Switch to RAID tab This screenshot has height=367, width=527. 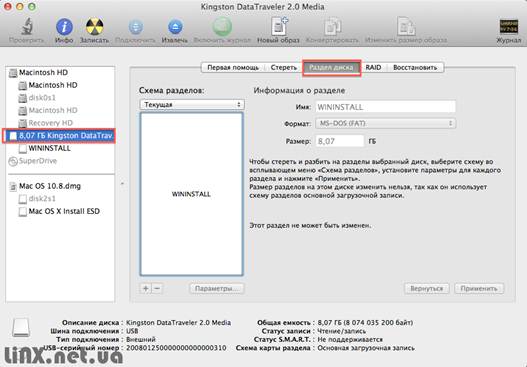(x=373, y=68)
